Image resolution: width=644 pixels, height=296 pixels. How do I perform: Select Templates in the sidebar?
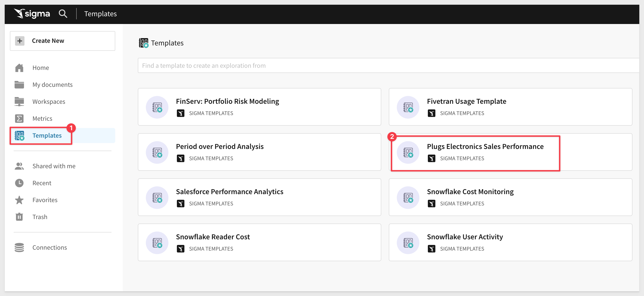[47, 136]
